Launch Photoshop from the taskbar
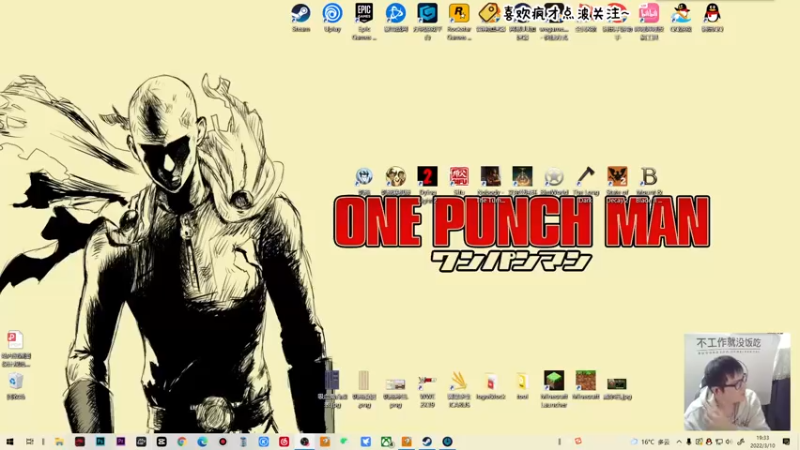800x450 pixels. 100,441
